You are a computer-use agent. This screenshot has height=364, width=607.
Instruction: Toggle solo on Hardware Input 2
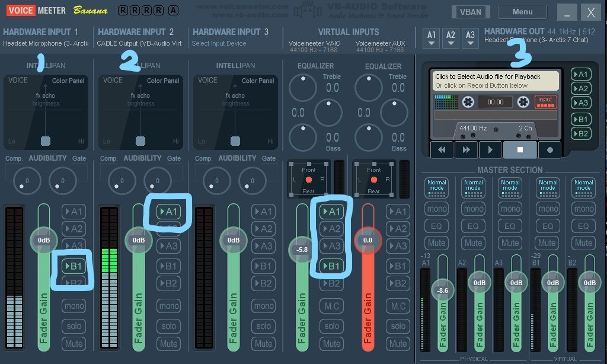[169, 325]
